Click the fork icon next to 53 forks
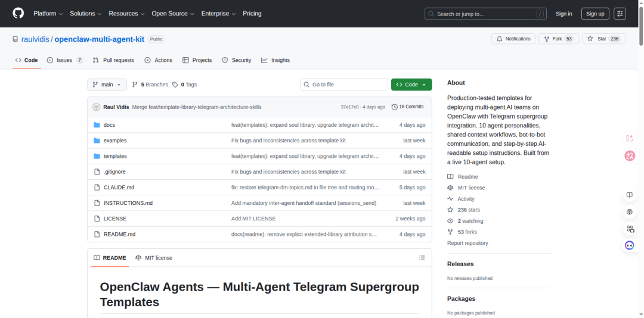 pyautogui.click(x=450, y=232)
